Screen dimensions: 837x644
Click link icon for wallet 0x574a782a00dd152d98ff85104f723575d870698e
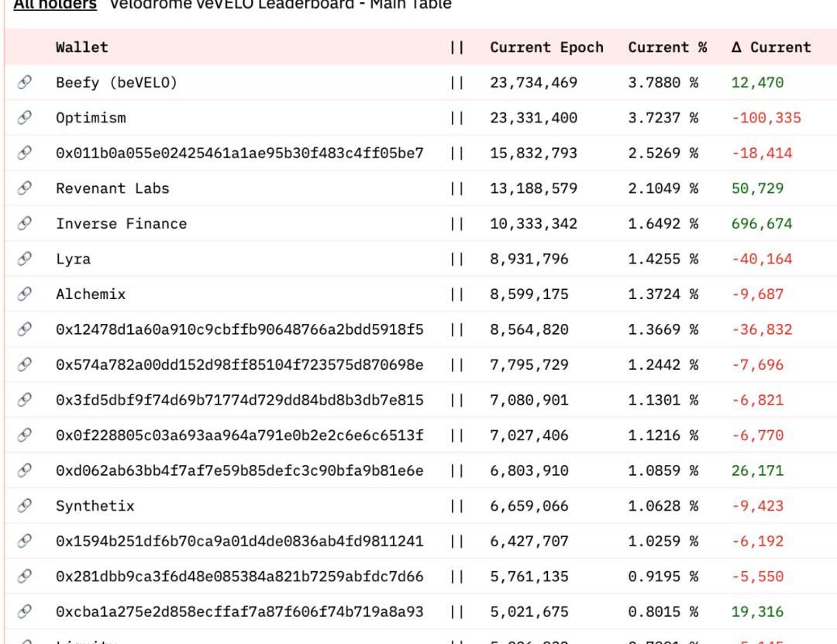(x=25, y=364)
